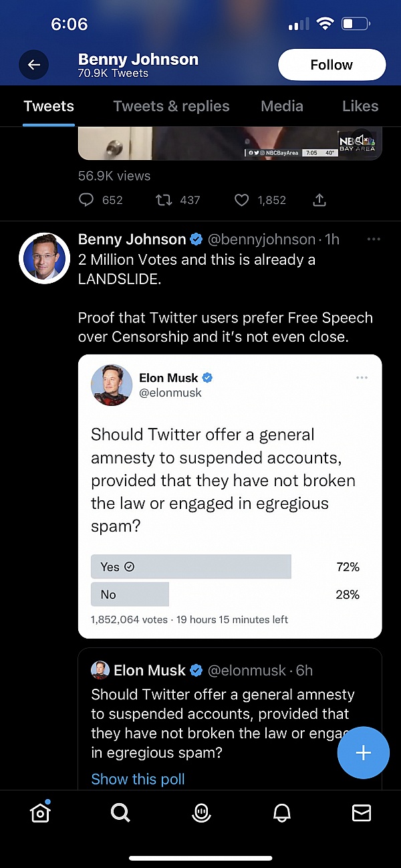Switch to the Media tab
401x868 pixels.
[x=282, y=106]
